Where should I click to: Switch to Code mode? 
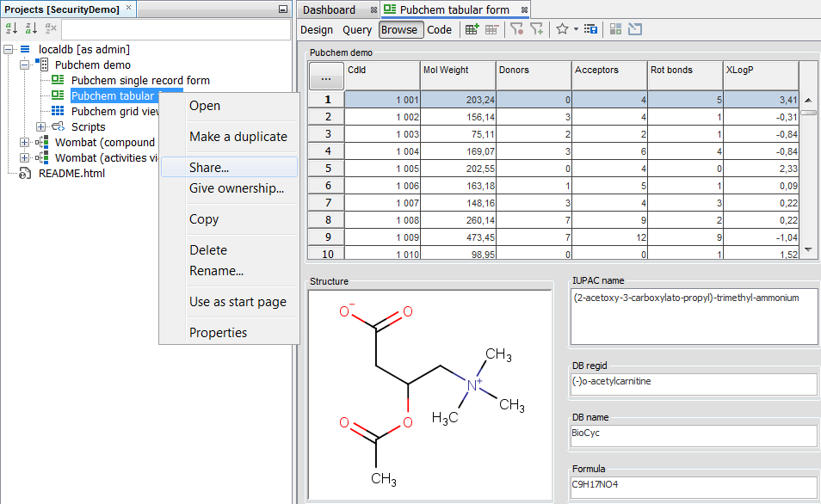439,30
